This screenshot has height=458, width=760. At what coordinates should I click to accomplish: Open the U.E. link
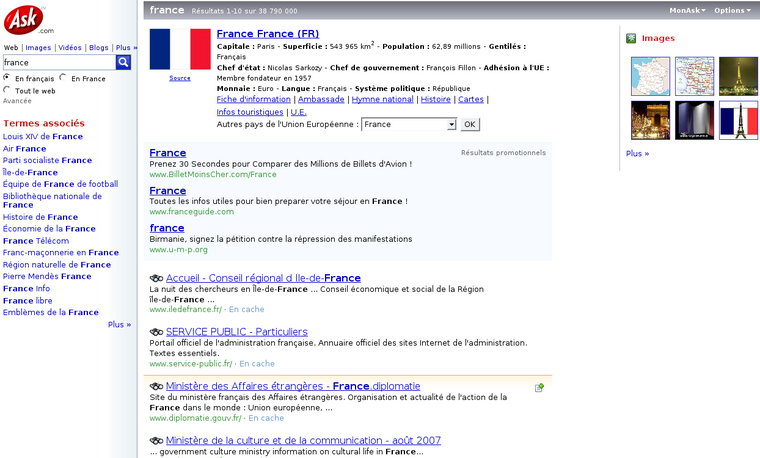[299, 112]
